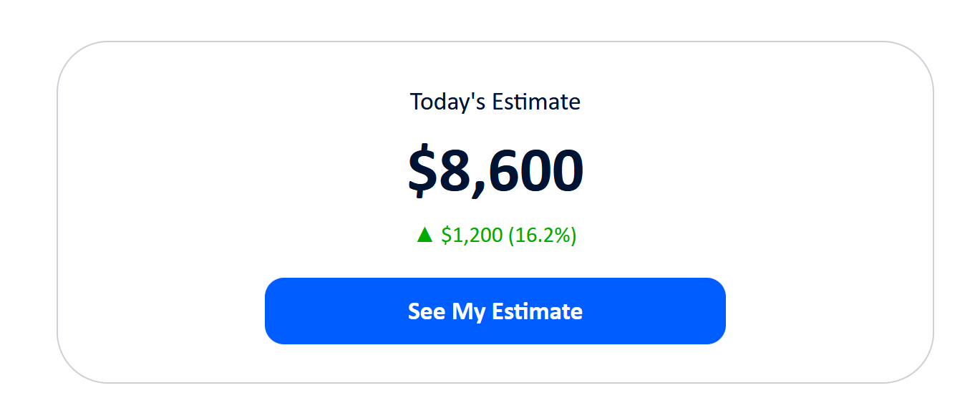Click the dollar sign in green $1,200
This screenshot has width=980, height=398.
[445, 235]
